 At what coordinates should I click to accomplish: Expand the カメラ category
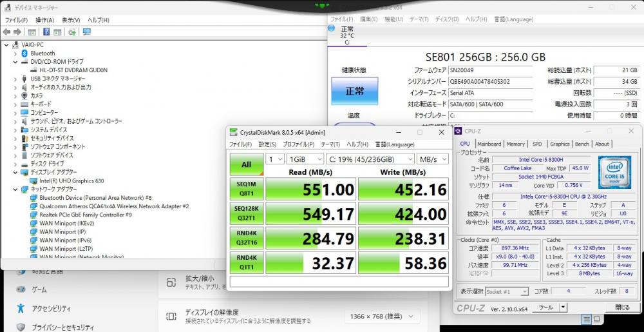pyautogui.click(x=15, y=96)
